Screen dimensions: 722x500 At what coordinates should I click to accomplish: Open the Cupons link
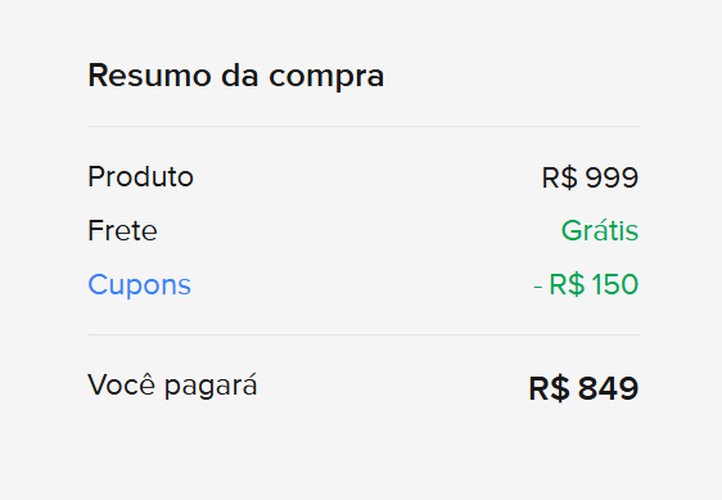(139, 285)
